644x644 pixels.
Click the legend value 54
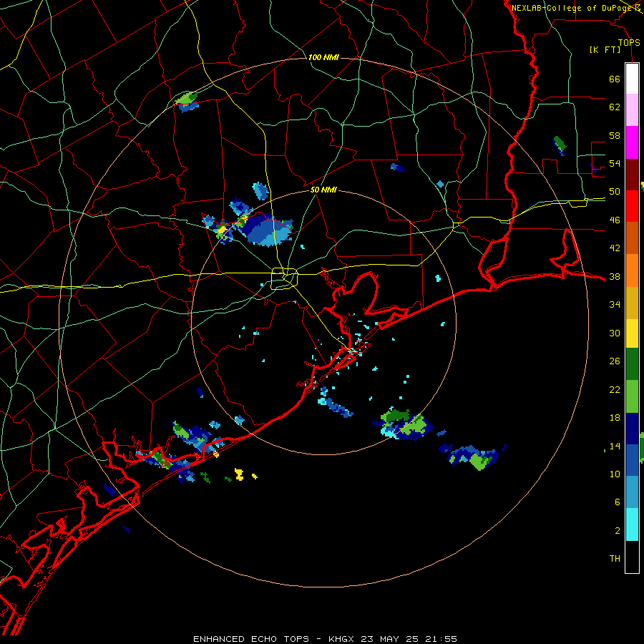[615, 163]
